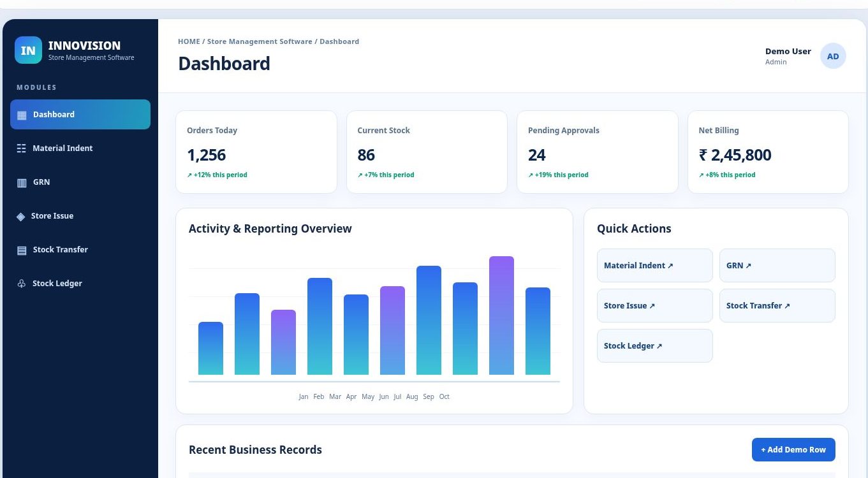Click the Orders Today card
Viewport: 868px width, 478px height.
click(x=256, y=152)
